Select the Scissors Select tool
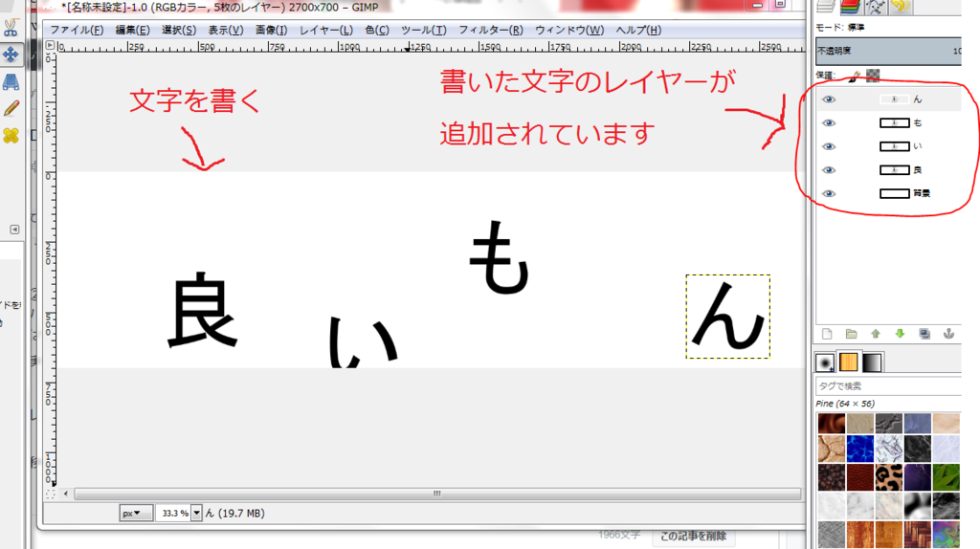 11,27
